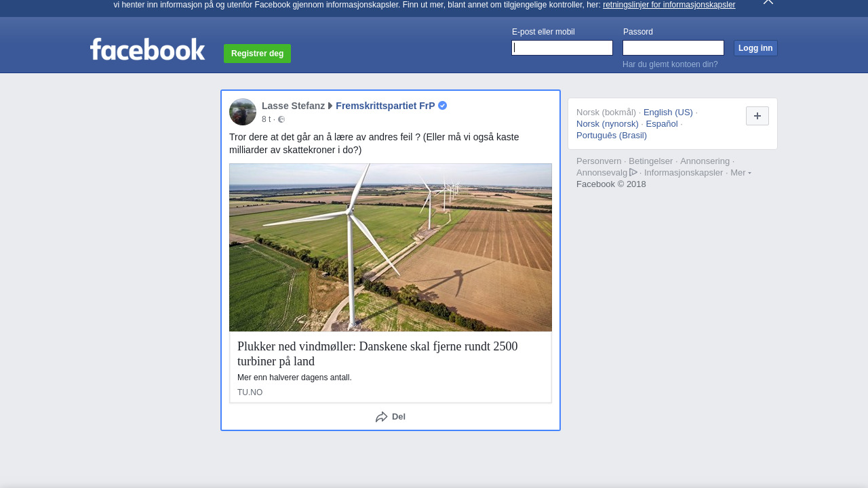The width and height of the screenshot is (868, 488).
Task: Open Informasjonskapsler footer link
Action: click(684, 173)
